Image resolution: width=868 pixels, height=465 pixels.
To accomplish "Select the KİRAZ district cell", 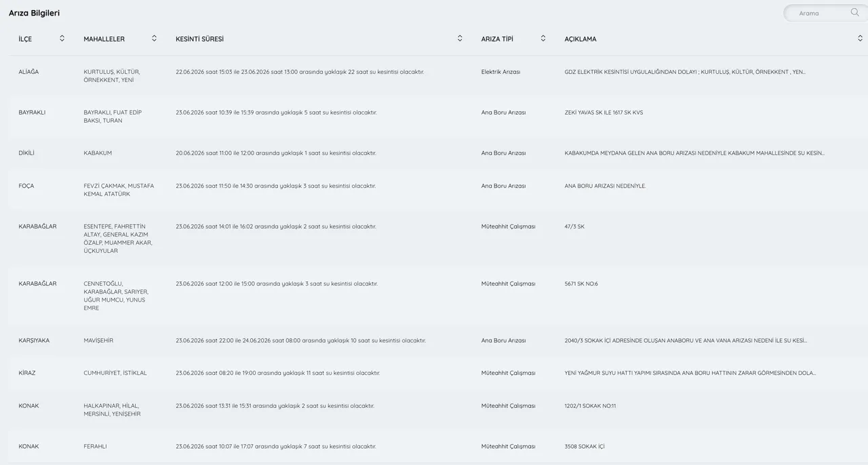I will pos(27,373).
